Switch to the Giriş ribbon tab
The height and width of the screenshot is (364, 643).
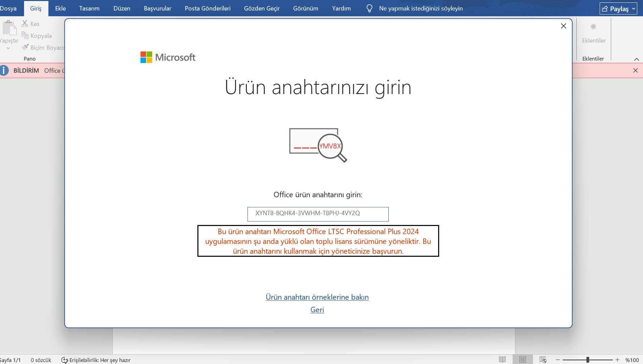[x=36, y=8]
